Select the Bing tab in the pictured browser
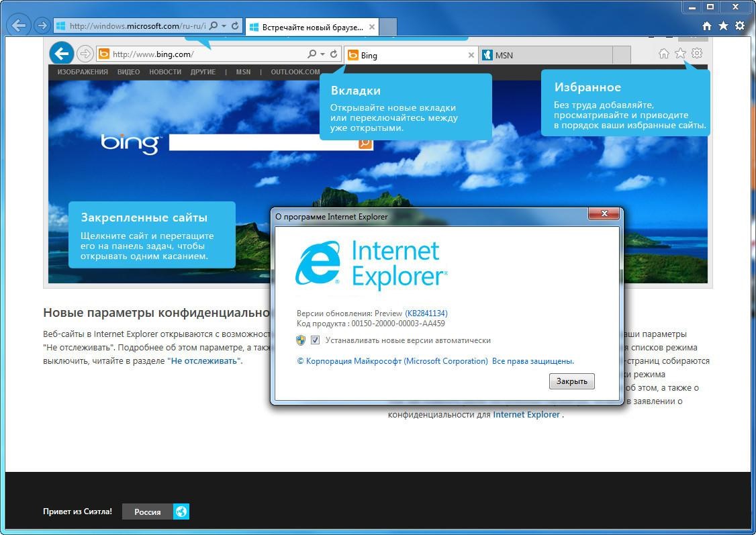 click(x=412, y=55)
